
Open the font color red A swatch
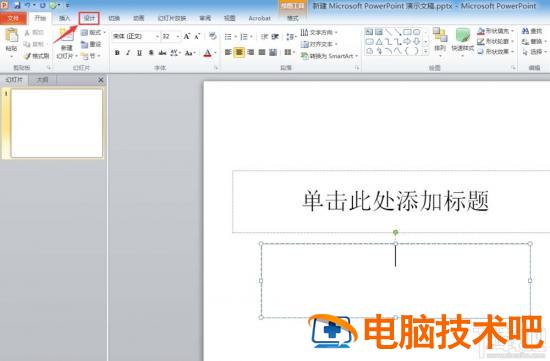pyautogui.click(x=208, y=53)
